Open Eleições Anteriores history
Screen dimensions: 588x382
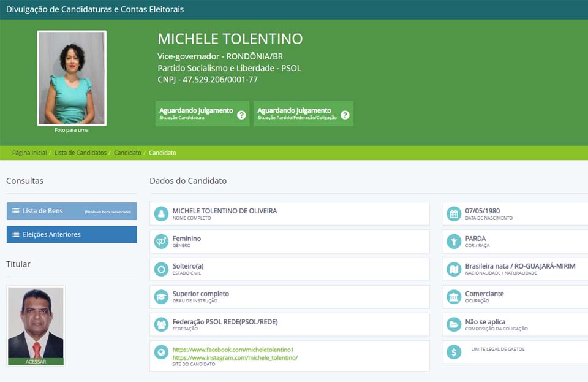72,234
